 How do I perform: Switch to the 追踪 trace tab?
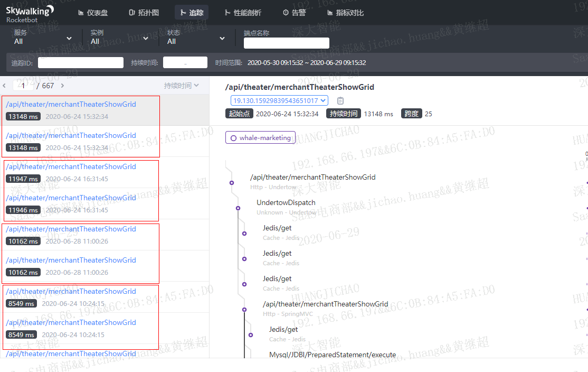[192, 13]
